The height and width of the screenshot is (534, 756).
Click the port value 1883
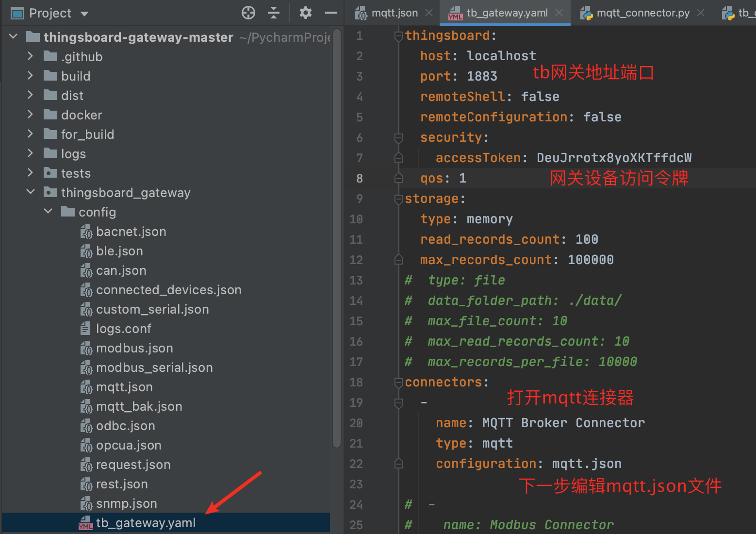tap(482, 76)
